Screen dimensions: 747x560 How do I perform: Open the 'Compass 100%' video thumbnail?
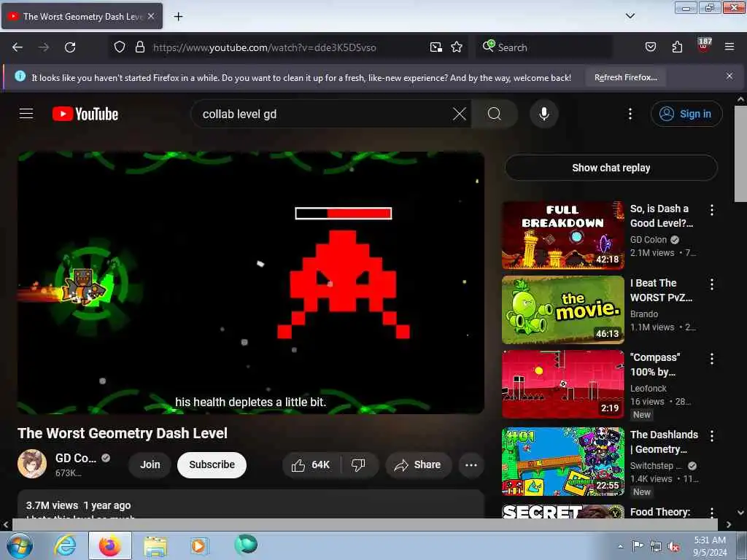coord(563,384)
